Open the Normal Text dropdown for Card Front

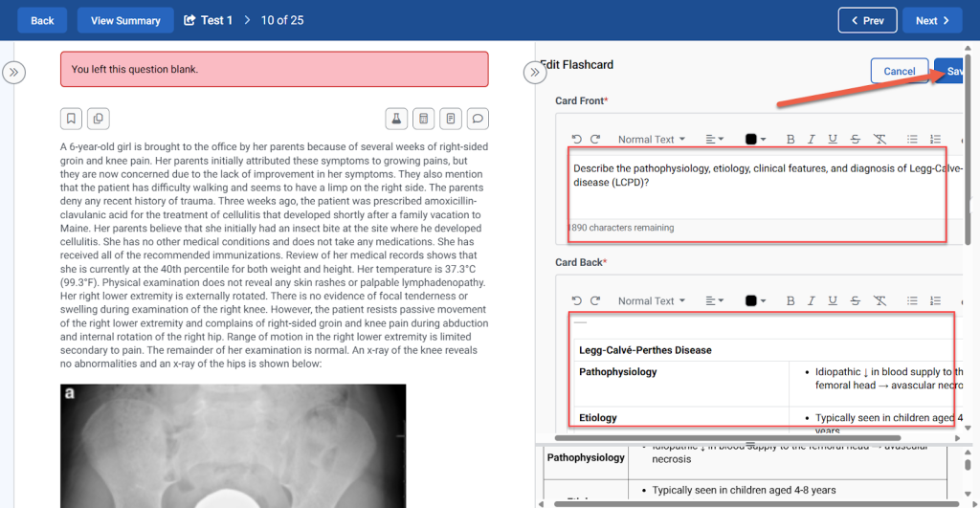[x=651, y=140]
